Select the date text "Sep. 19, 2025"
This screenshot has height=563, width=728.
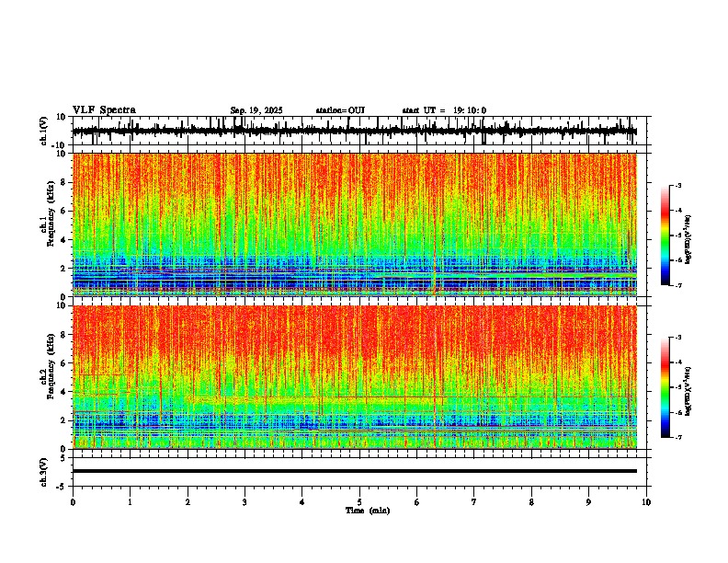click(256, 110)
